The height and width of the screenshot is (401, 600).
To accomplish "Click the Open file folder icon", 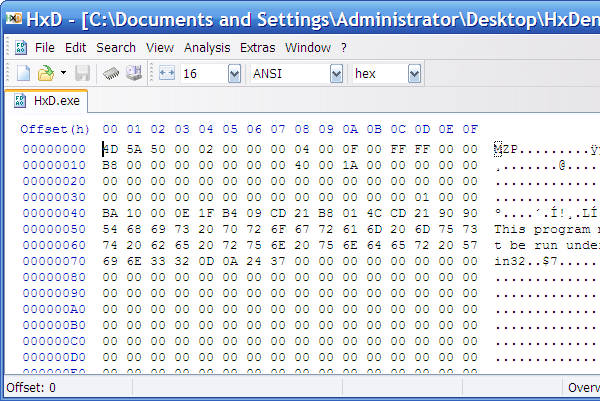I will [x=46, y=73].
